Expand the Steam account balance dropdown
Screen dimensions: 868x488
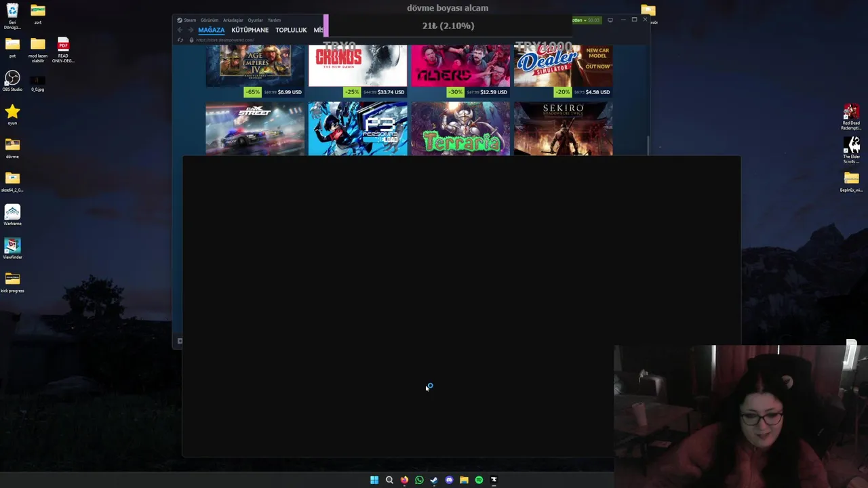585,20
